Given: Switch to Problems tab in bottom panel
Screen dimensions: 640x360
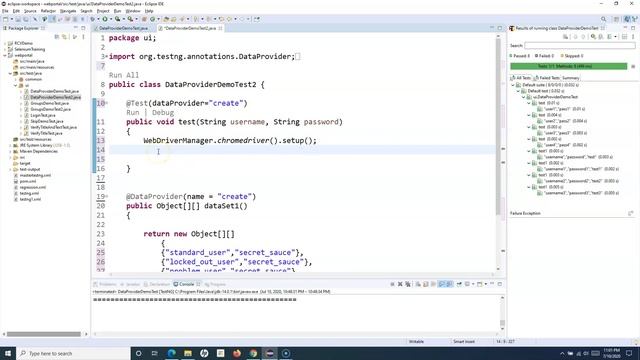Looking at the screenshot, I should coord(105,284).
